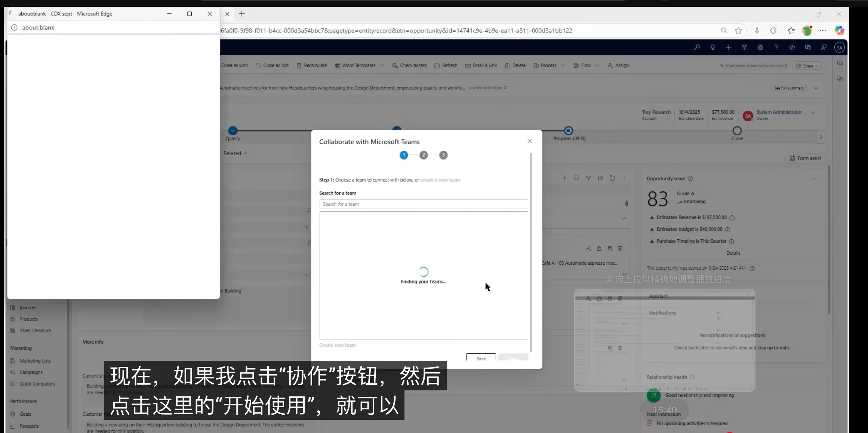Viewport: 868px width, 433px height.
Task: Click the Back button in Teams dialog
Action: pos(481,357)
